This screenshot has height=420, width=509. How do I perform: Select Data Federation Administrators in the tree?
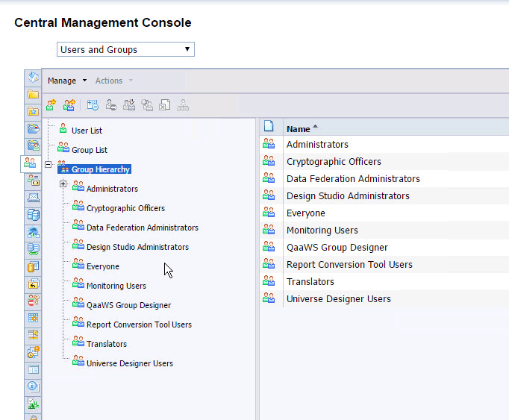(143, 228)
